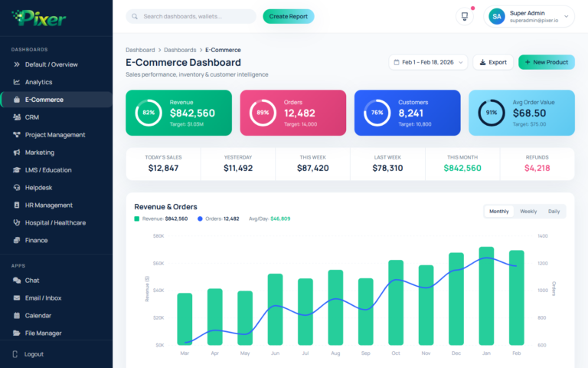This screenshot has width=588, height=368.
Task: Click the download icon on Export button
Action: (482, 62)
